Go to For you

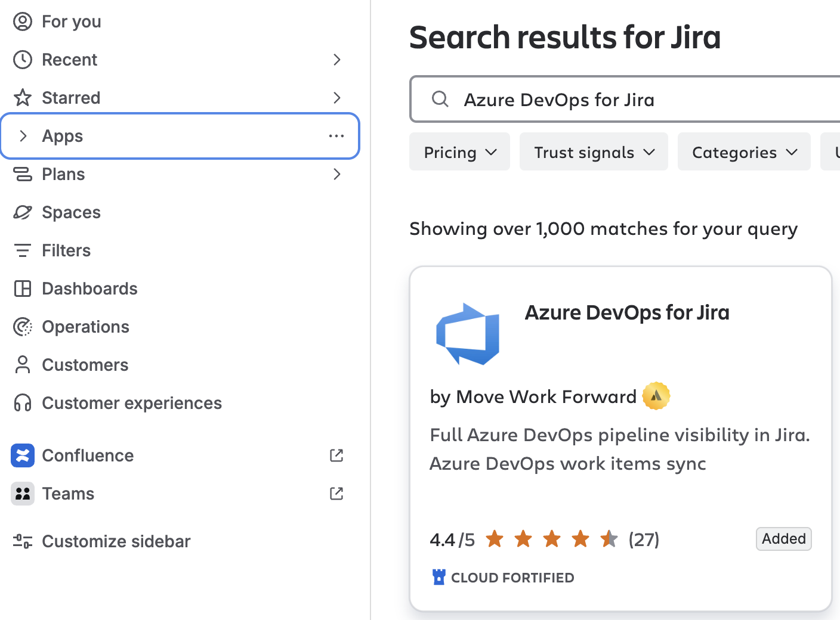(72, 21)
